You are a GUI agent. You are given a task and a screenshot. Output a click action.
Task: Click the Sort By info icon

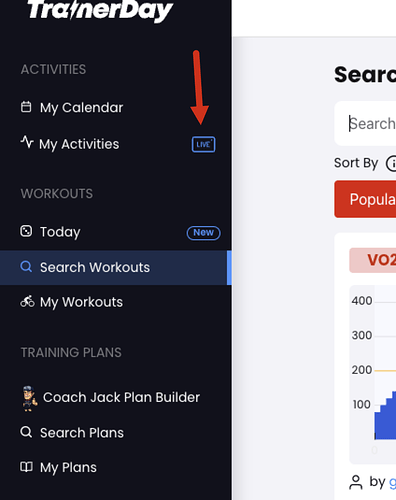[392, 164]
